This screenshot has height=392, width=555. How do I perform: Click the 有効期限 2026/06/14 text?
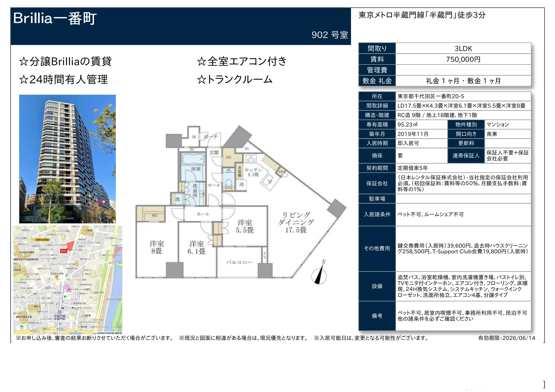click(506, 338)
